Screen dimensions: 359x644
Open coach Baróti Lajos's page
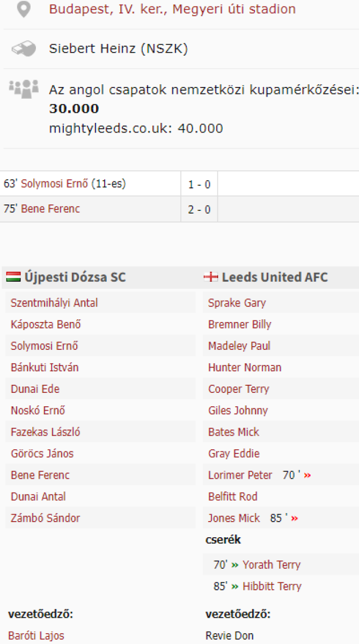(x=36, y=635)
